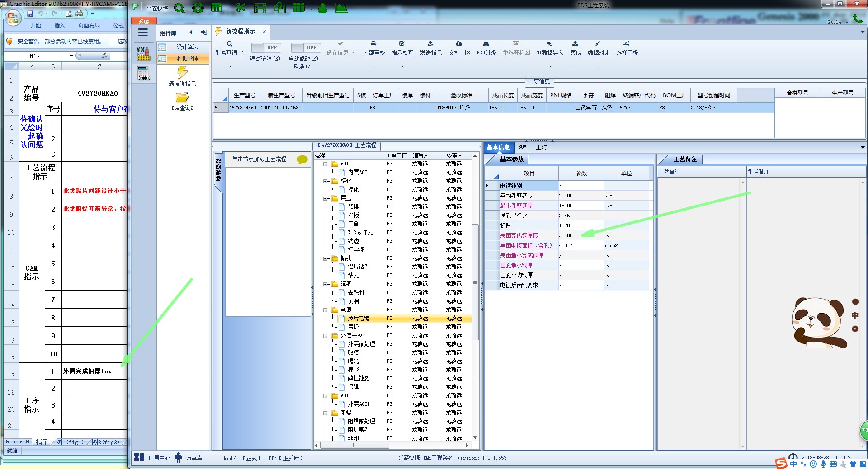Select the 基本信息 tab

click(499, 147)
